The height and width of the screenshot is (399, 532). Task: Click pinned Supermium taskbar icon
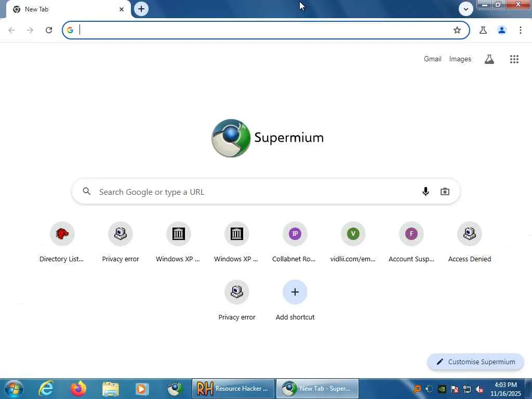(x=175, y=389)
